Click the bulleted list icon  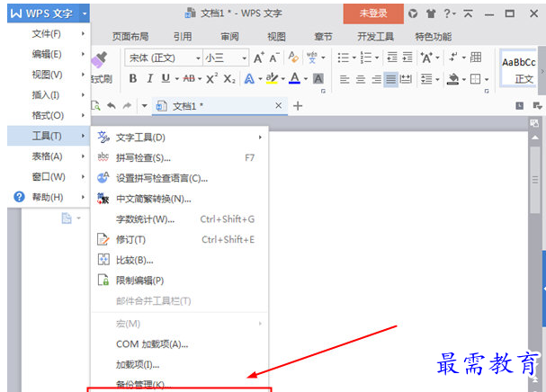343,58
